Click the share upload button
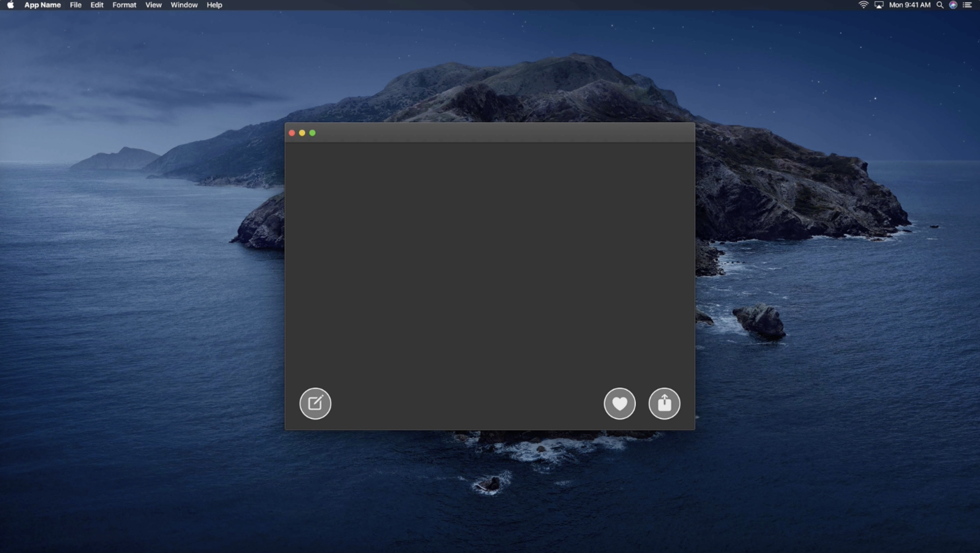Image resolution: width=980 pixels, height=553 pixels. point(664,403)
